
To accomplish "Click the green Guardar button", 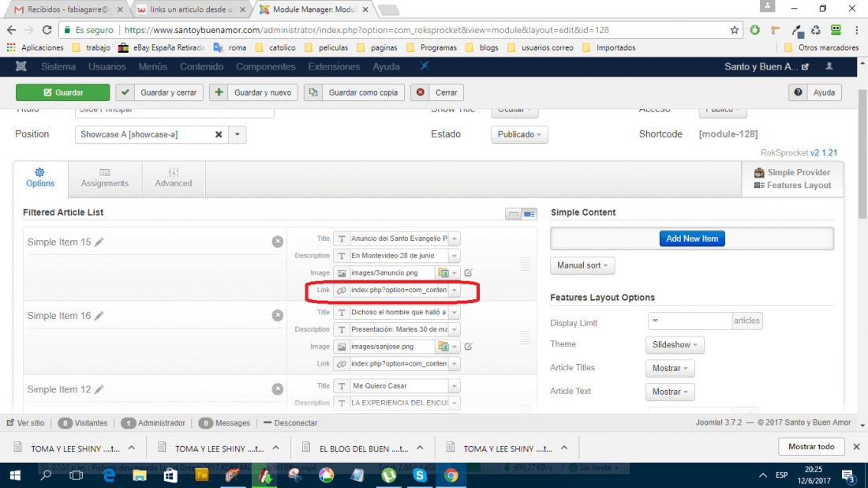I will pyautogui.click(x=62, y=92).
